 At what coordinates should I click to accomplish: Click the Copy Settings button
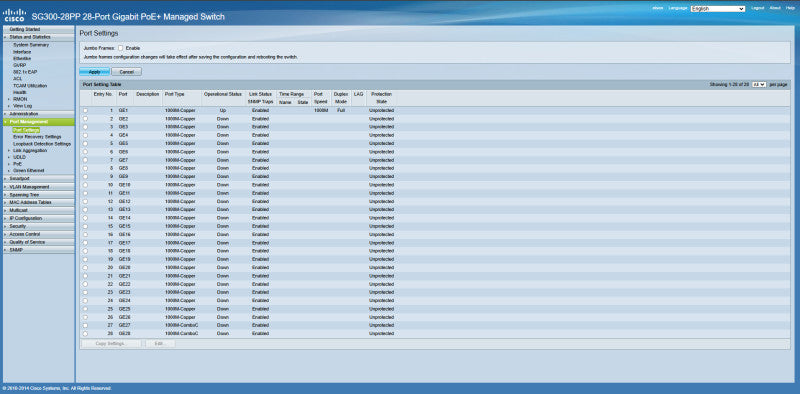(x=110, y=344)
